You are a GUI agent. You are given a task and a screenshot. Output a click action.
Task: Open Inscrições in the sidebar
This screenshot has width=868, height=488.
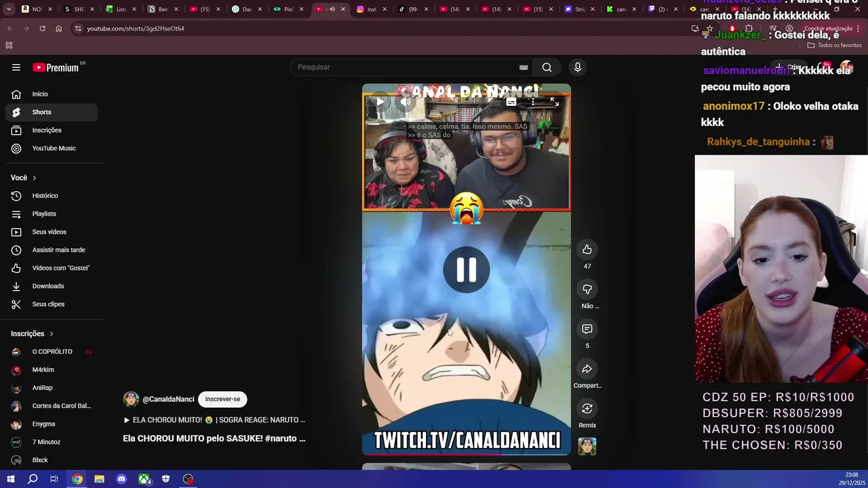tap(52, 130)
